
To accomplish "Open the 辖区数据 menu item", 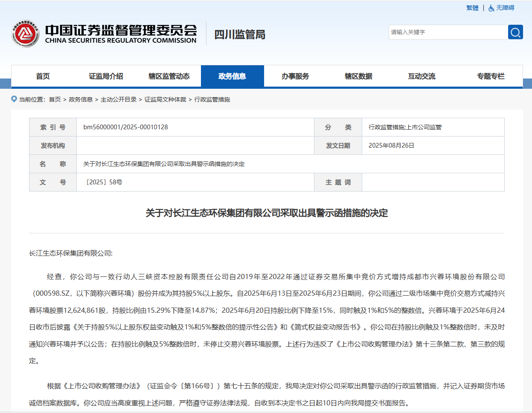I will (358, 76).
